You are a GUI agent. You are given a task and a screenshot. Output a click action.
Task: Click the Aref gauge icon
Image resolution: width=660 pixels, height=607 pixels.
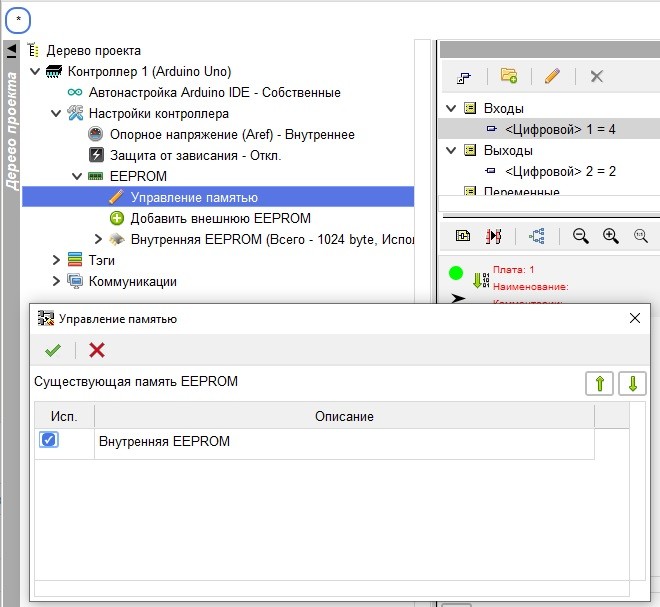click(x=96, y=134)
